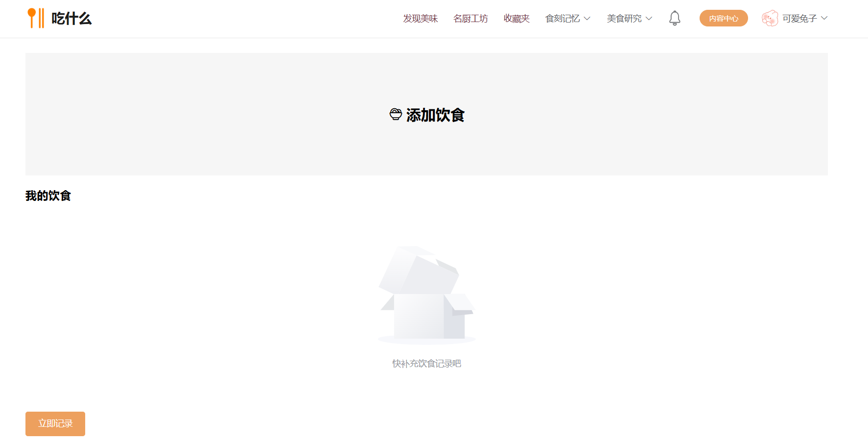Click the 吃什么 site title text
The width and height of the screenshot is (868, 444).
[71, 19]
